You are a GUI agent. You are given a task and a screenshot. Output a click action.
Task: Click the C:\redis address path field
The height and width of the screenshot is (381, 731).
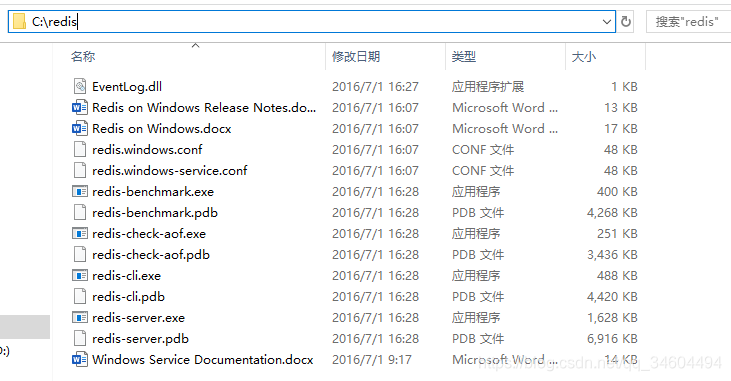pyautogui.click(x=311, y=21)
